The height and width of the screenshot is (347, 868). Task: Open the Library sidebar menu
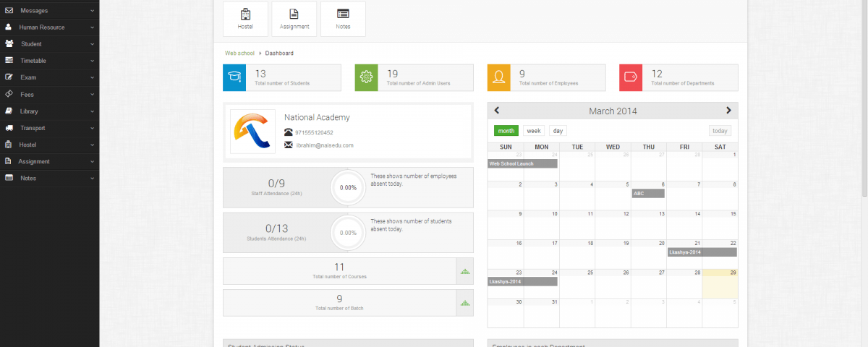[49, 111]
